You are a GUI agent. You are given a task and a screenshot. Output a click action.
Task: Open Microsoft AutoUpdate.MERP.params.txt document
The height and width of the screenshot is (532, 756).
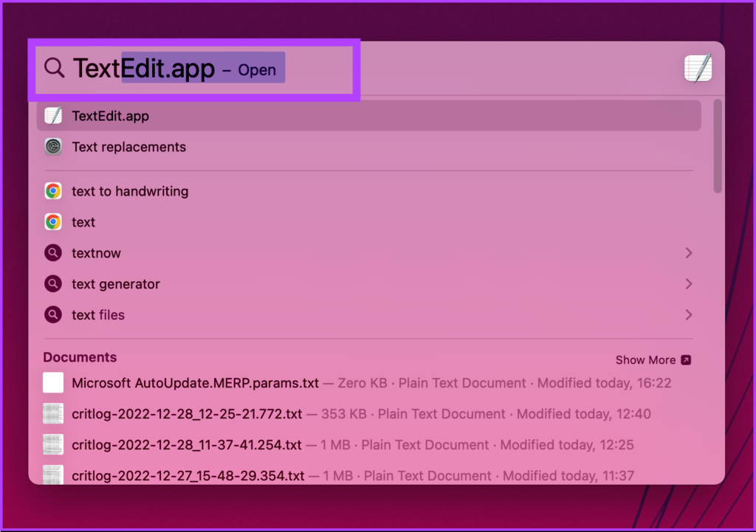tap(196, 383)
